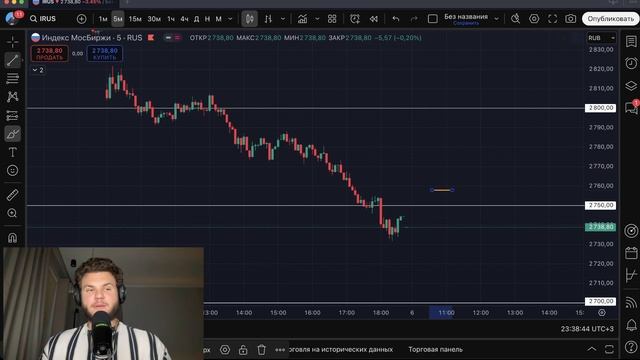Switch to the 15м timeframe
Viewport: 640px width, 360px height.
tap(135, 19)
